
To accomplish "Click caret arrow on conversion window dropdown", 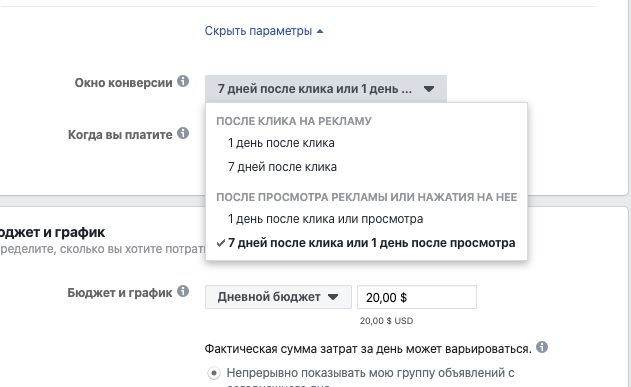I will point(429,89).
